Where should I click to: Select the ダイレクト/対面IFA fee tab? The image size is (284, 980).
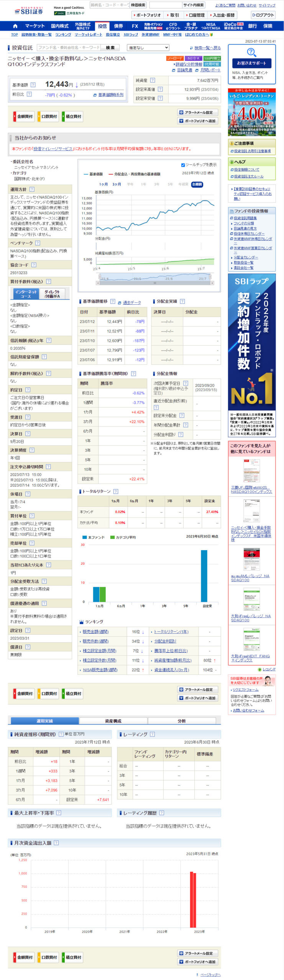(x=52, y=294)
